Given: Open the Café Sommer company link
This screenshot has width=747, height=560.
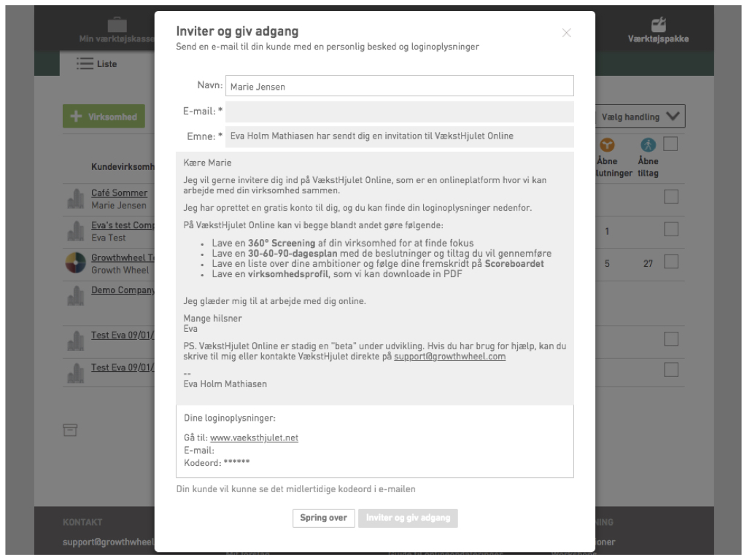Looking at the screenshot, I should 119,192.
